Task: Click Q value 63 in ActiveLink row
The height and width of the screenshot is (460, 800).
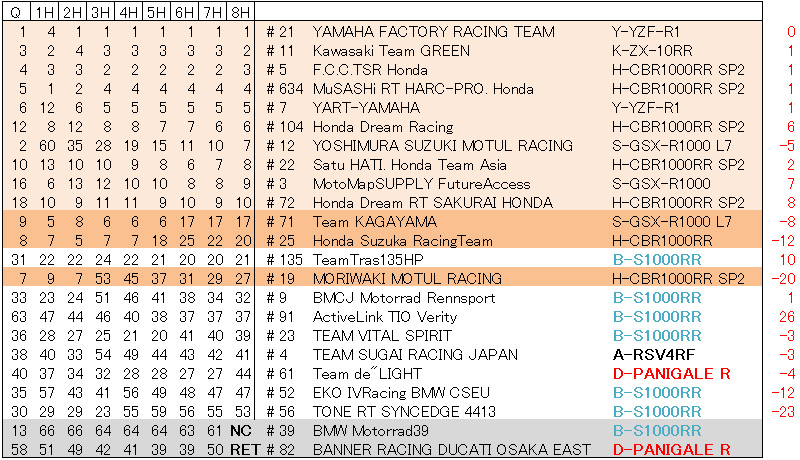Action: click(x=19, y=317)
